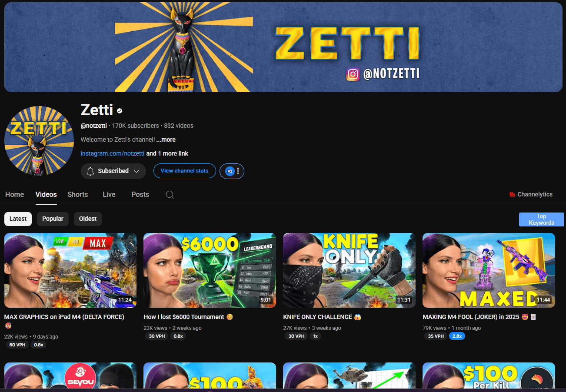This screenshot has width=566, height=392.
Task: Click the @notzetti channel handle text
Action: pyautogui.click(x=94, y=126)
